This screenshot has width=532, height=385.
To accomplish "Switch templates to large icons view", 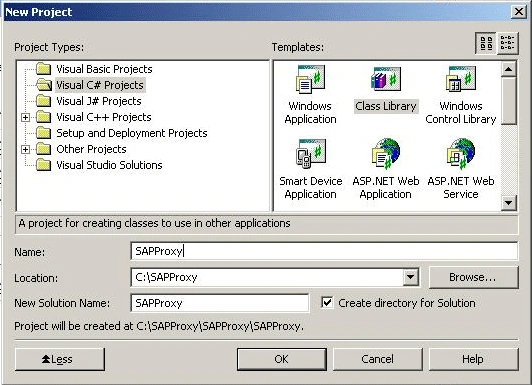I will 486,43.
